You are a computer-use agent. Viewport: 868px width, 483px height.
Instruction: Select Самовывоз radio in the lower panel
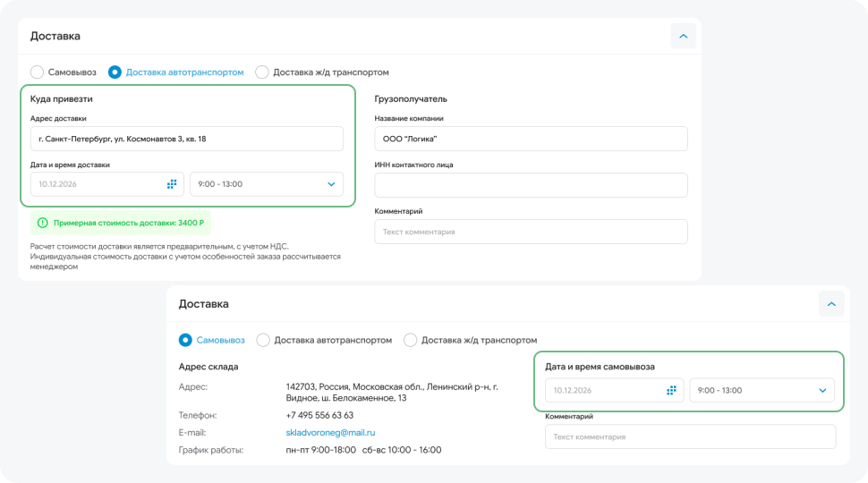[185, 340]
